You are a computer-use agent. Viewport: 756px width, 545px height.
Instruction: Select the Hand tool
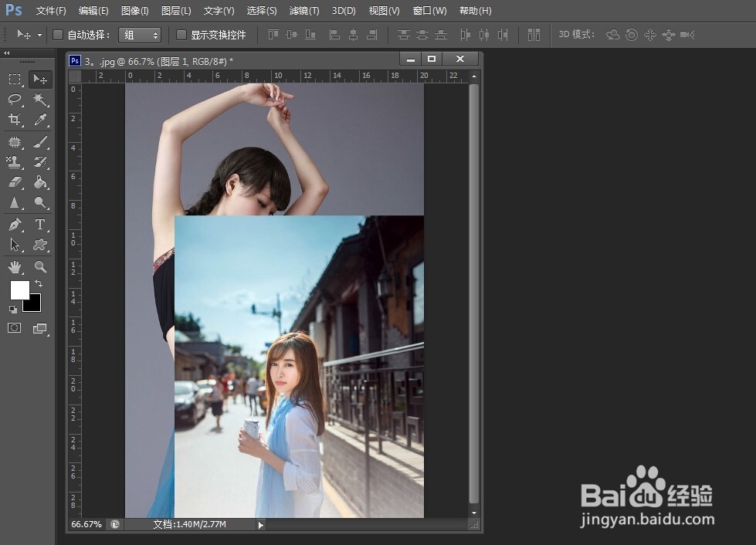[x=15, y=266]
